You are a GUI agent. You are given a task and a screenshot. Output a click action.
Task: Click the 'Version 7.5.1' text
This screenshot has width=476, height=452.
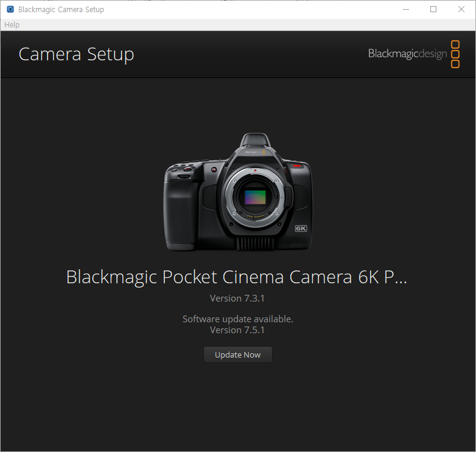point(237,330)
